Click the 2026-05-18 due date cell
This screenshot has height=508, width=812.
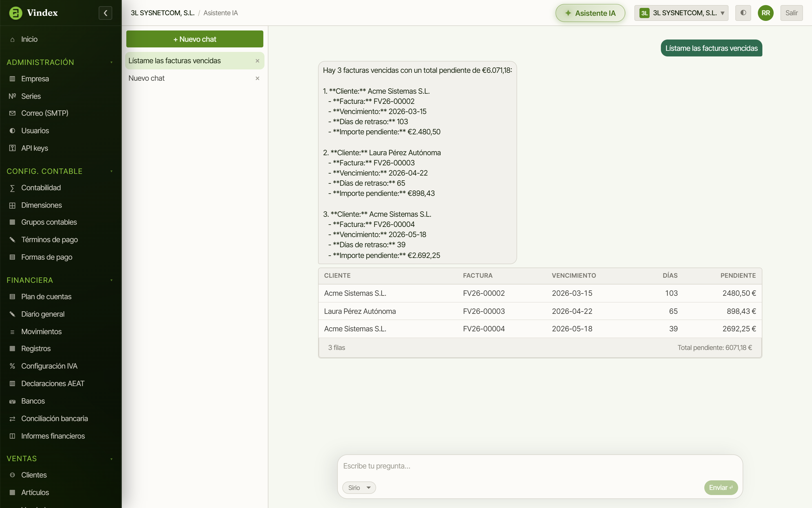pos(572,329)
